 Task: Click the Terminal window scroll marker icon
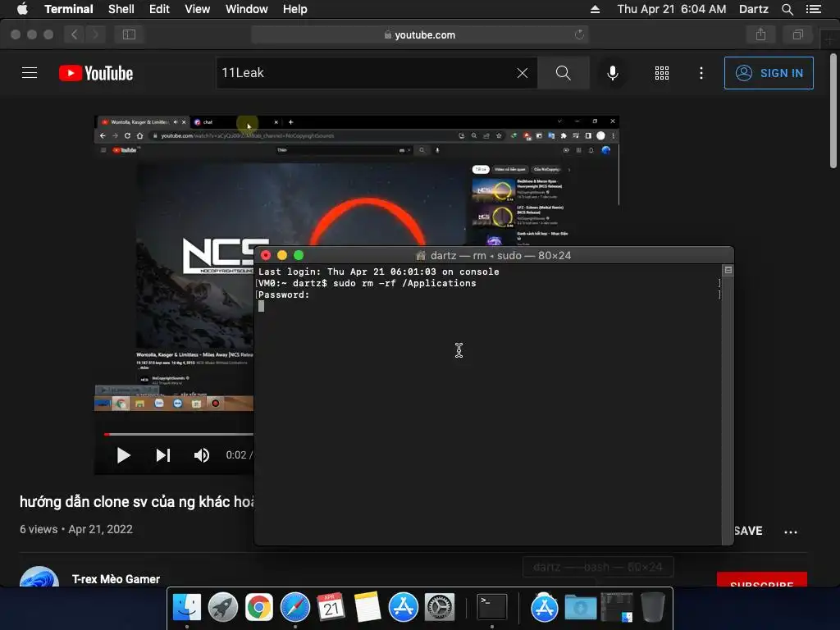(x=728, y=270)
